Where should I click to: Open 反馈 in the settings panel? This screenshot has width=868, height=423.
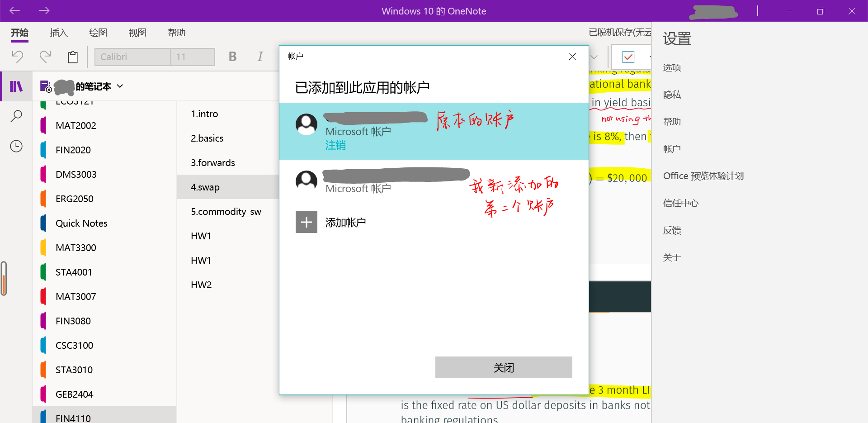click(672, 230)
